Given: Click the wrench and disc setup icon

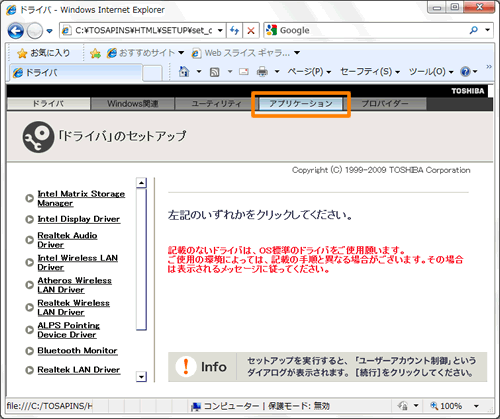Looking at the screenshot, I should coord(38,137).
